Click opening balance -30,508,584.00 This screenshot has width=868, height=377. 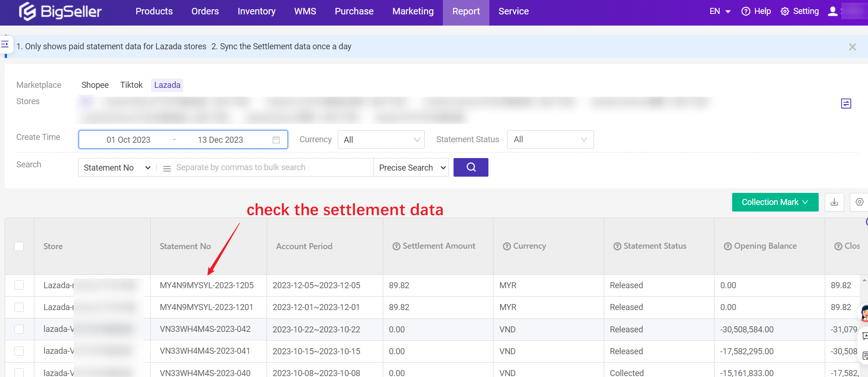click(747, 330)
